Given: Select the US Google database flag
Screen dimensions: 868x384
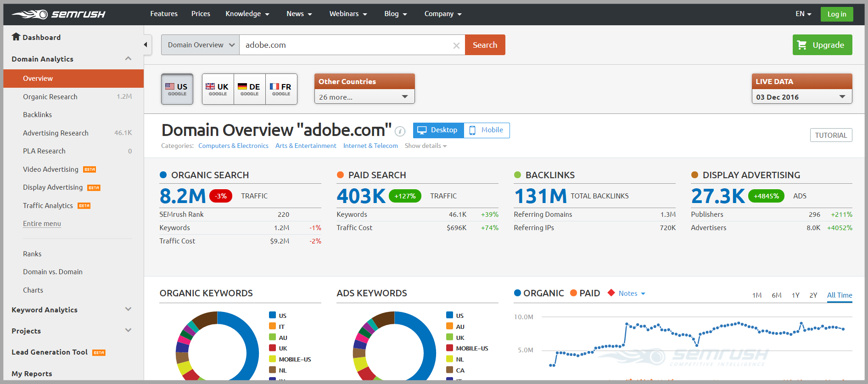Looking at the screenshot, I should point(177,89).
